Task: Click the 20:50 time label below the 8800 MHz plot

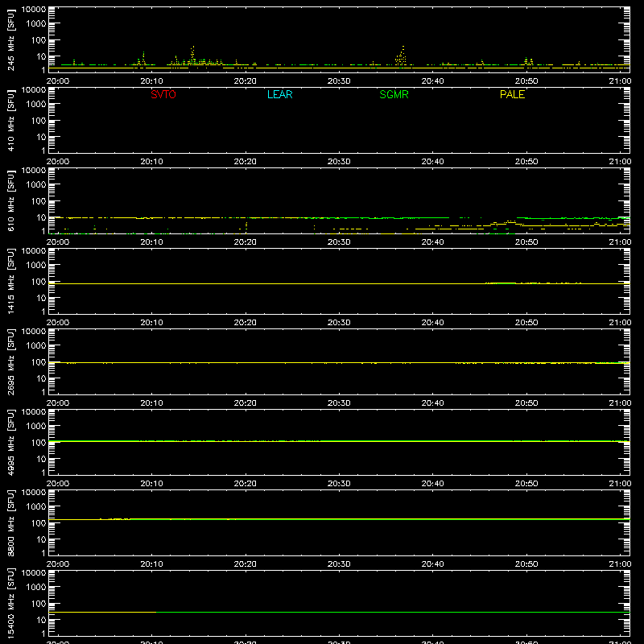Action: point(526,564)
